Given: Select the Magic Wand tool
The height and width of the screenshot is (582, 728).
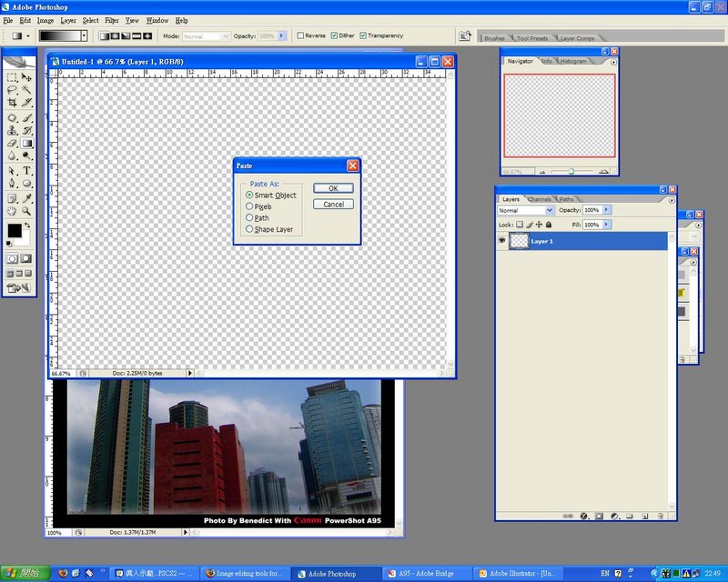Looking at the screenshot, I should 27,91.
